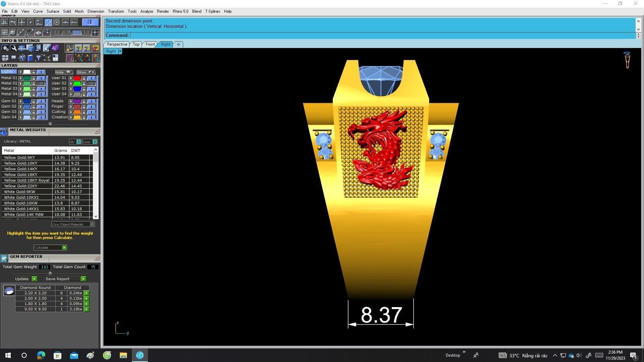Open the Analyze menu
644x362 pixels.
147,11
